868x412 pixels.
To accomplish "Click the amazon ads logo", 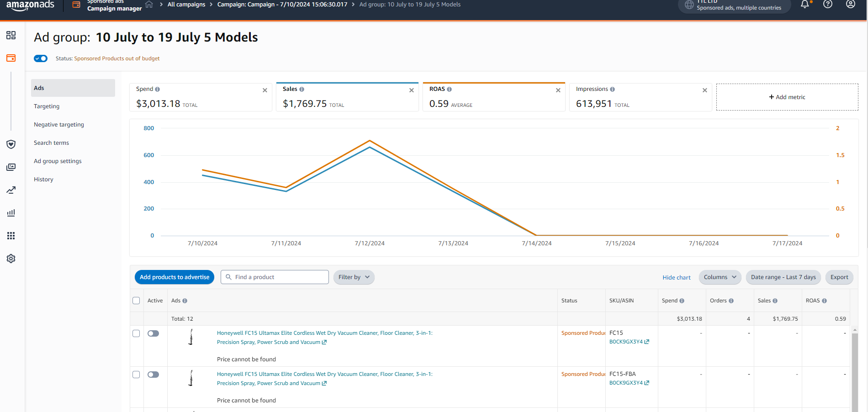I will [x=30, y=5].
